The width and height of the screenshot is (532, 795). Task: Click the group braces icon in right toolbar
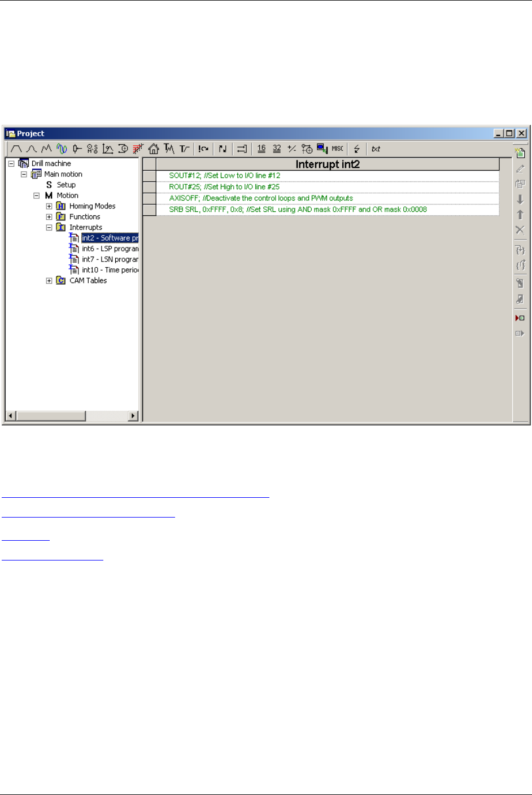pos(520,250)
